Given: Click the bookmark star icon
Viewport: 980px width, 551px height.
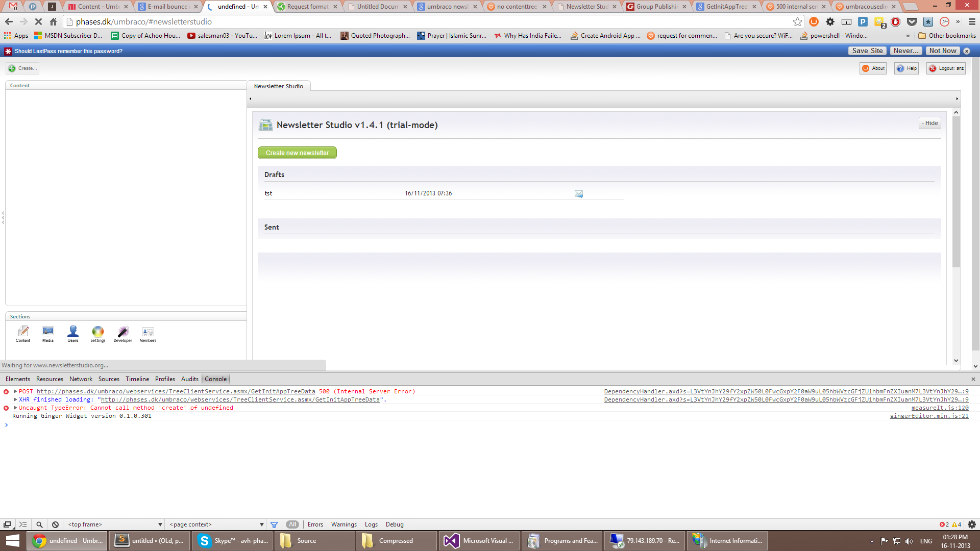Looking at the screenshot, I should pos(797,22).
